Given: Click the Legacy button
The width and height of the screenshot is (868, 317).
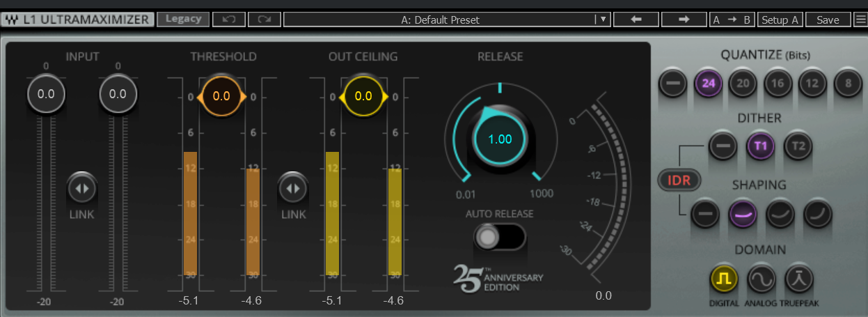Looking at the screenshot, I should 183,20.
